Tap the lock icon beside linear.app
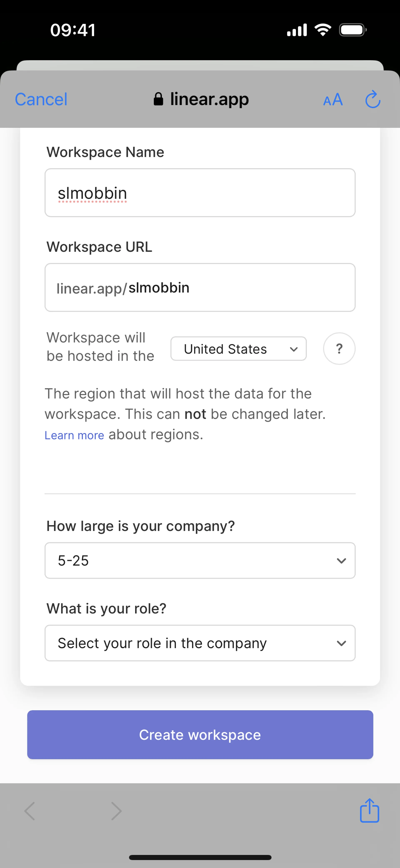This screenshot has width=400, height=868. tap(158, 99)
